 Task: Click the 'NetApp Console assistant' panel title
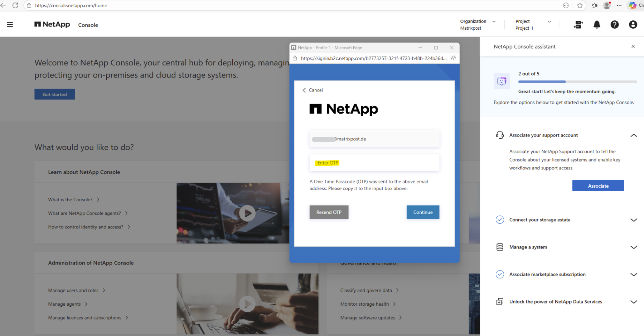(524, 46)
